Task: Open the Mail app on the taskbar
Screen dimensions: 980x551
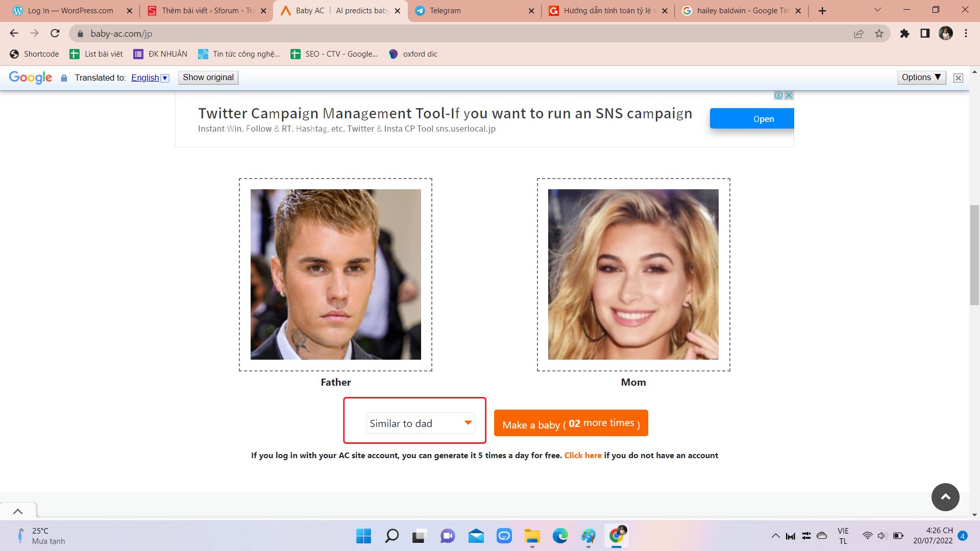Action: click(x=476, y=536)
